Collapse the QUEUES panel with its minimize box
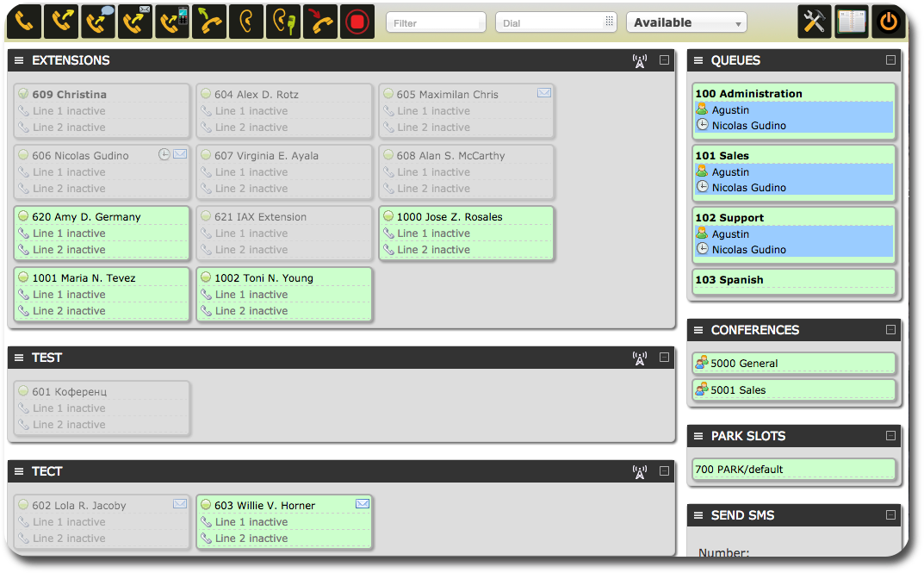This screenshot has height=573, width=924. 890,60
